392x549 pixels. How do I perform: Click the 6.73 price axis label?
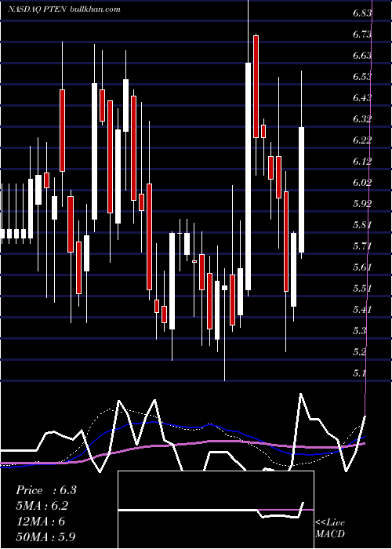pos(362,35)
